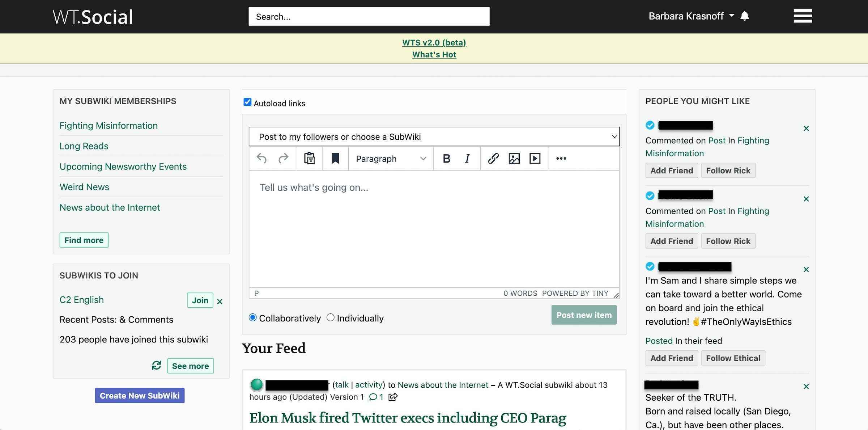Click the paste as text icon
The height and width of the screenshot is (430, 868).
pyautogui.click(x=309, y=159)
